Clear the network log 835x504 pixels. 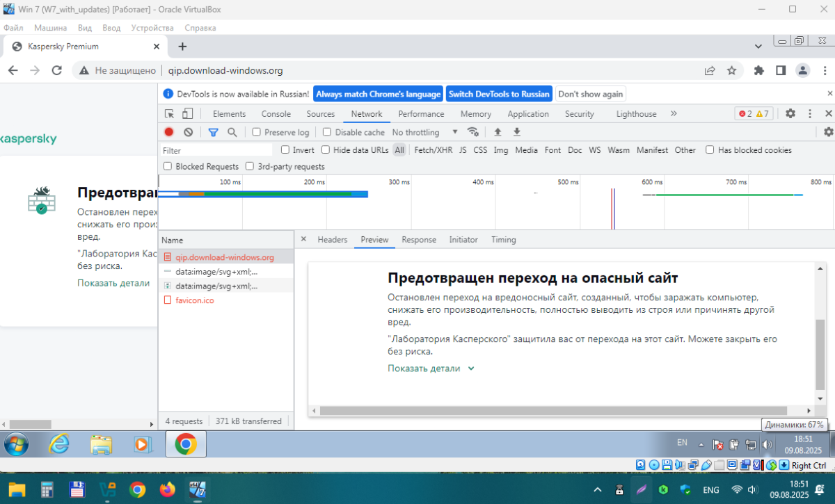[188, 132]
